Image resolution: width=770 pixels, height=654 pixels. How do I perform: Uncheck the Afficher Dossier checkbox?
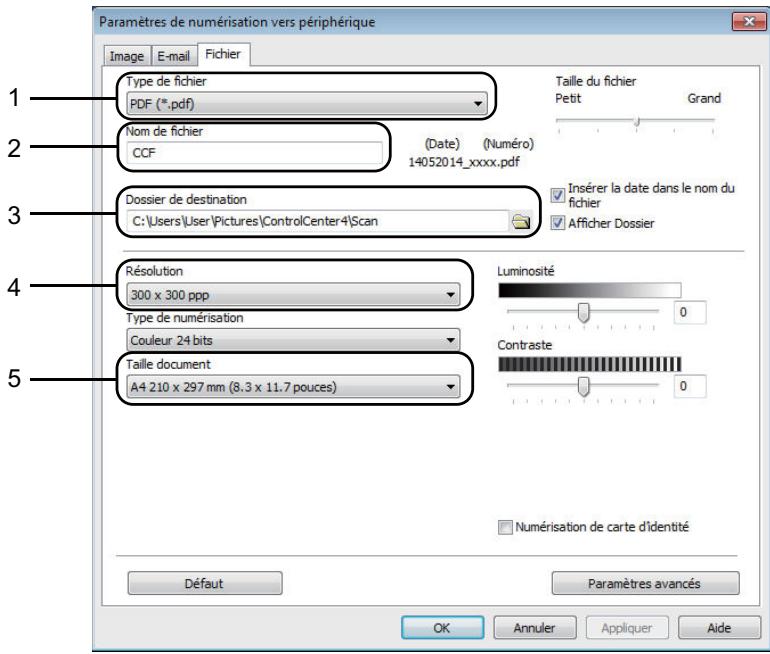tap(557, 223)
